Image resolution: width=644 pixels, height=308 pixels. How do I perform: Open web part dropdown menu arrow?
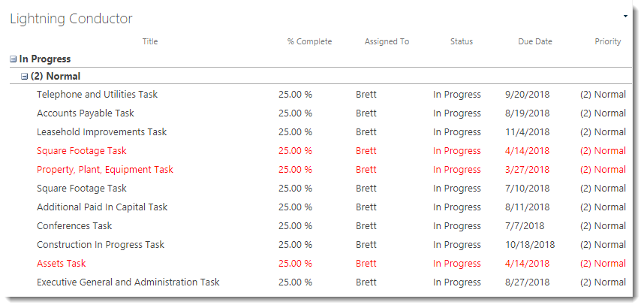tap(625, 15)
